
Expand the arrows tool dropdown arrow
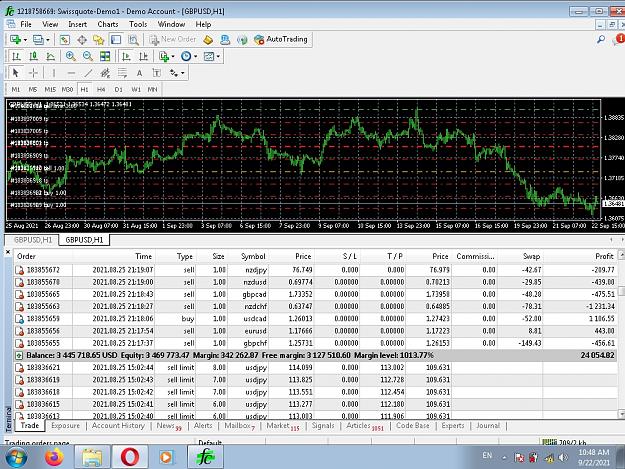tap(183, 73)
